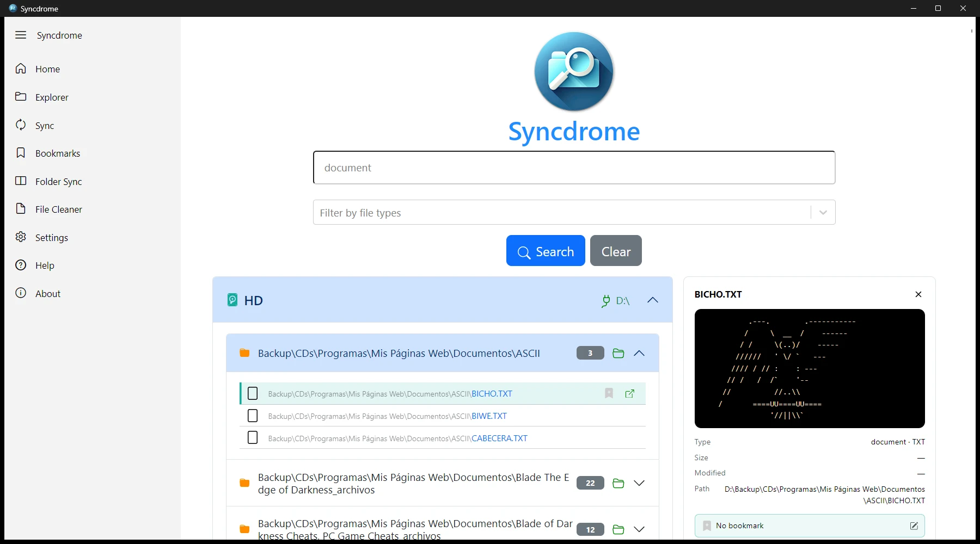The height and width of the screenshot is (544, 980).
Task: Click the Home house icon
Action: (x=21, y=69)
